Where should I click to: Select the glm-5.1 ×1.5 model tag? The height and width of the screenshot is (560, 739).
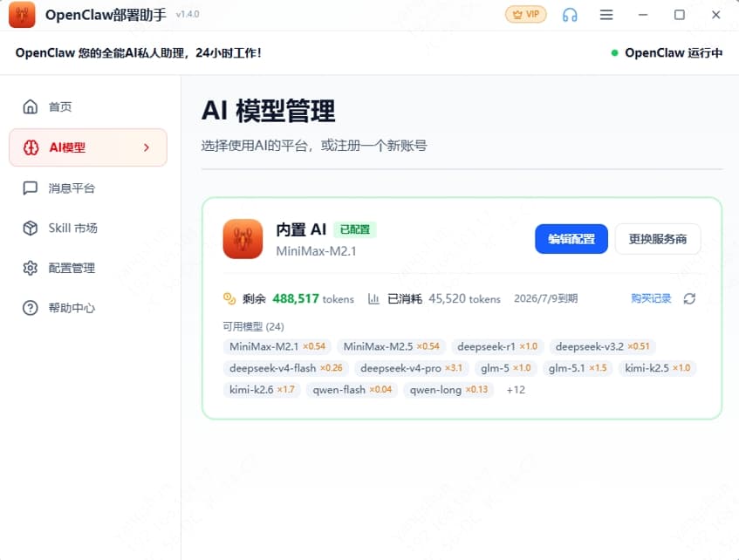[x=578, y=368]
